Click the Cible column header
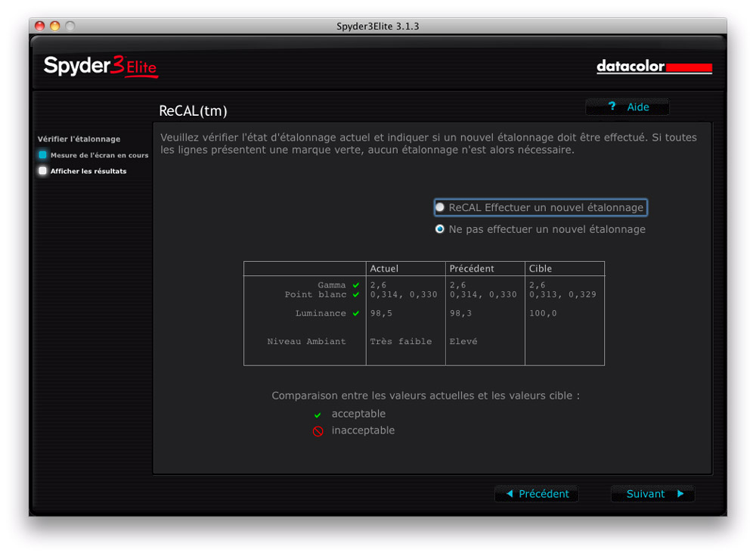756x556 pixels. pos(541,269)
